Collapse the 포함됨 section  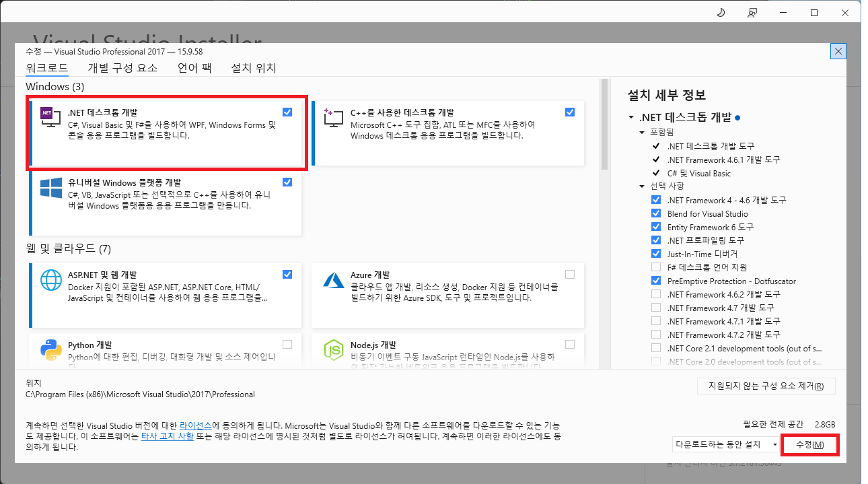click(642, 133)
